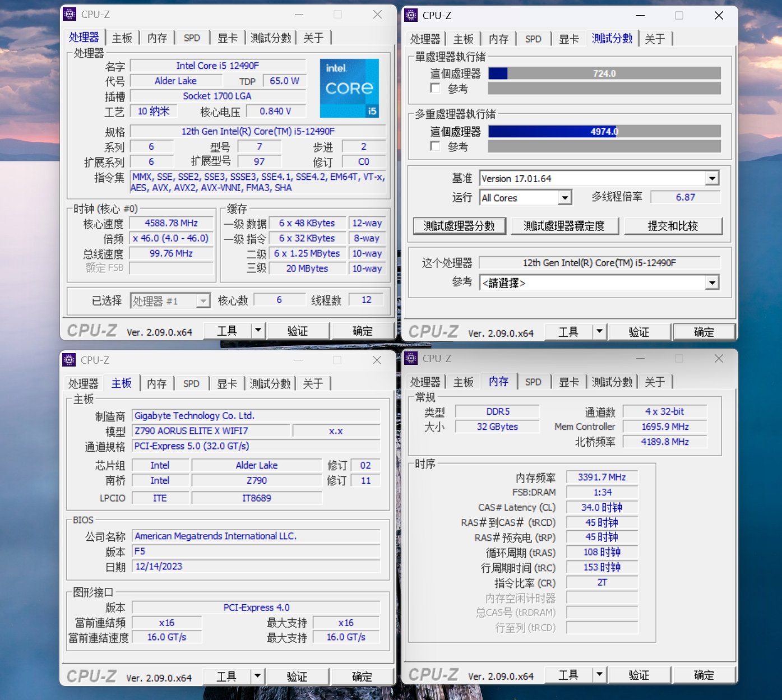Image resolution: width=782 pixels, height=700 pixels.
Task: Click 确定 button in the memory window
Action: [704, 675]
